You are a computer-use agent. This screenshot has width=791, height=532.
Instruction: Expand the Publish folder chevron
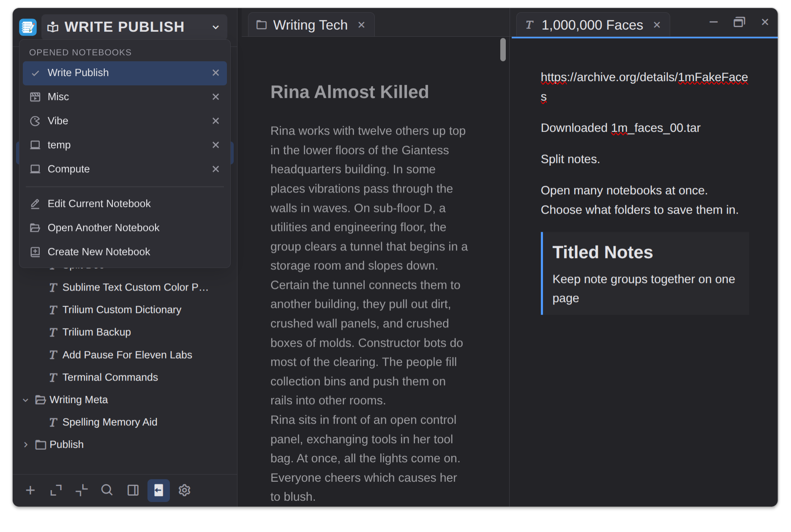pyautogui.click(x=26, y=445)
